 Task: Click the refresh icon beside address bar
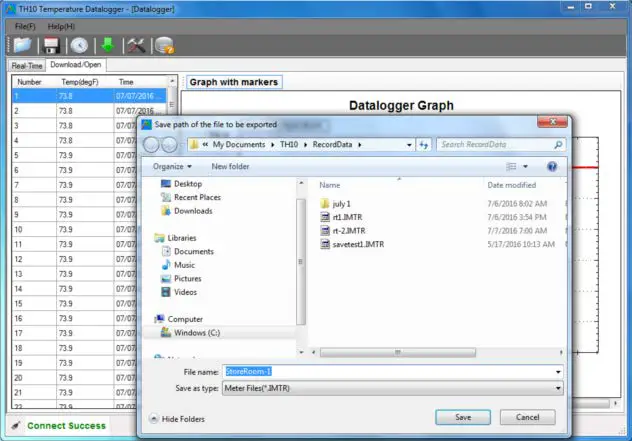(x=424, y=145)
